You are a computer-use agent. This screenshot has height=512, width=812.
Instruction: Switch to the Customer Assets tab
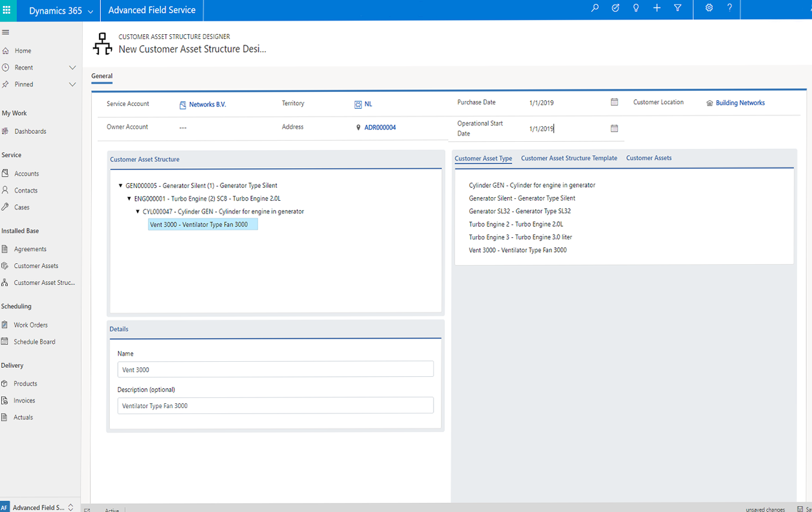649,158
